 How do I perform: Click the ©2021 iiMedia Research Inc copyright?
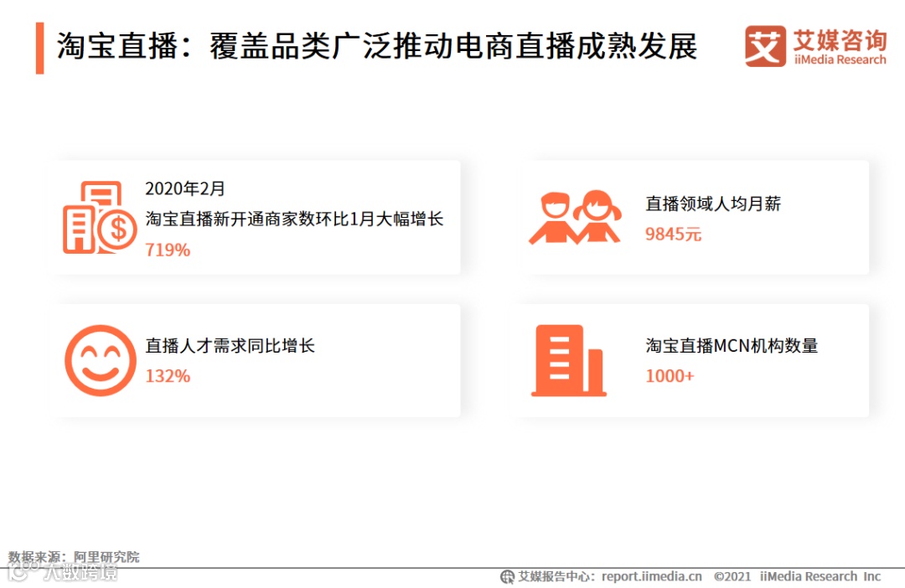coord(797,576)
